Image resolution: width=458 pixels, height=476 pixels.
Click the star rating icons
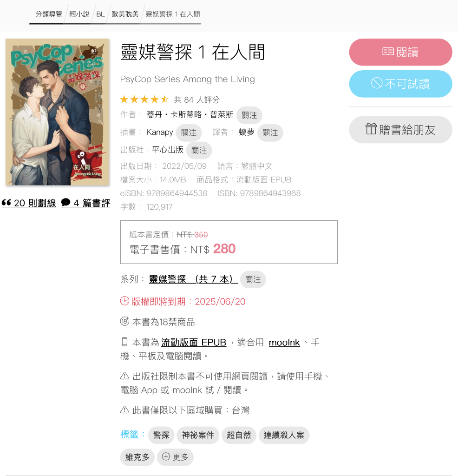[x=144, y=99]
